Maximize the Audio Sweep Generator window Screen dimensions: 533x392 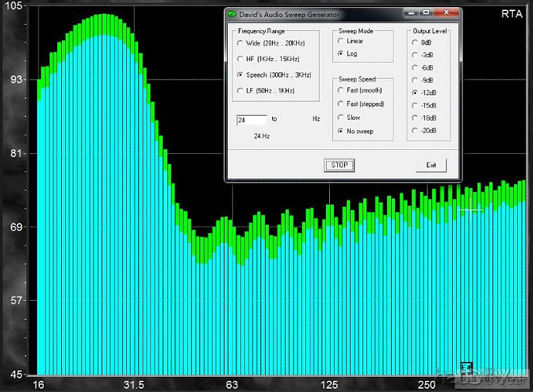(426, 13)
